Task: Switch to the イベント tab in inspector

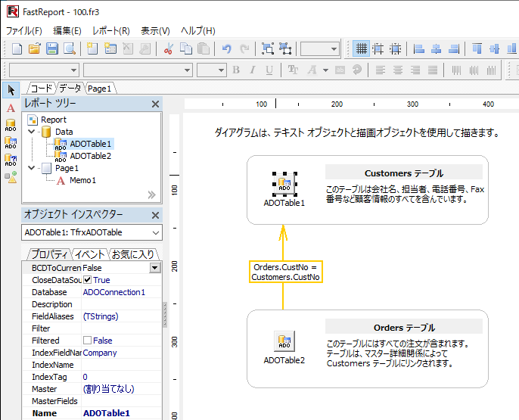Action: [89, 254]
